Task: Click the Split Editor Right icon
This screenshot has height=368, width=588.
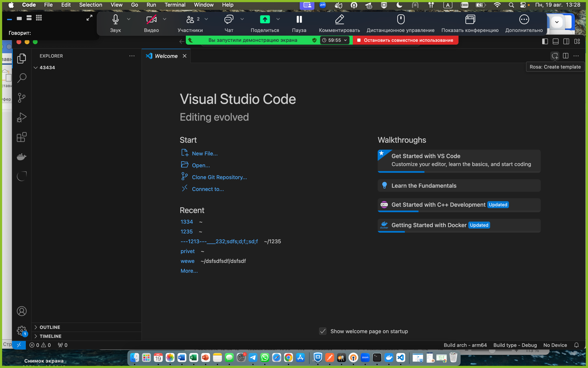Action: point(565,56)
